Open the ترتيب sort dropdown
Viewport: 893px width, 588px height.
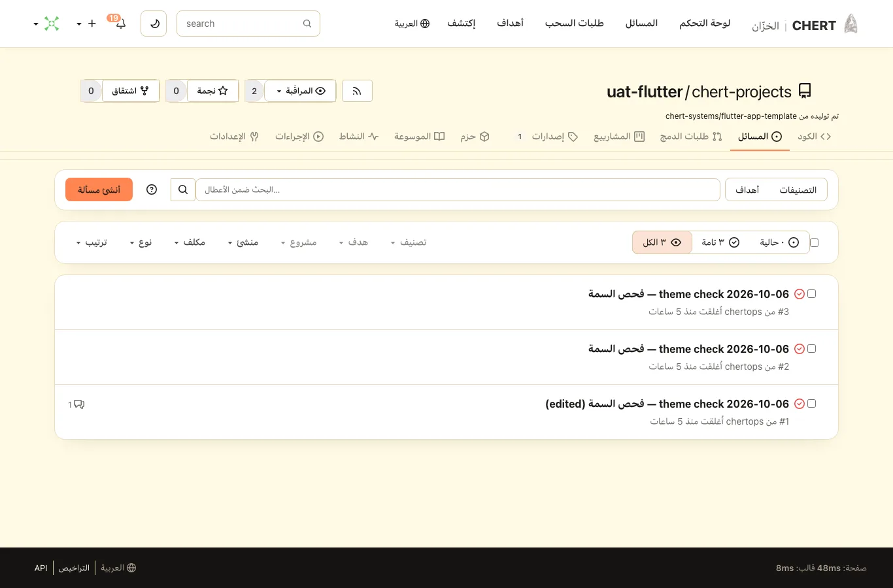[x=92, y=242]
